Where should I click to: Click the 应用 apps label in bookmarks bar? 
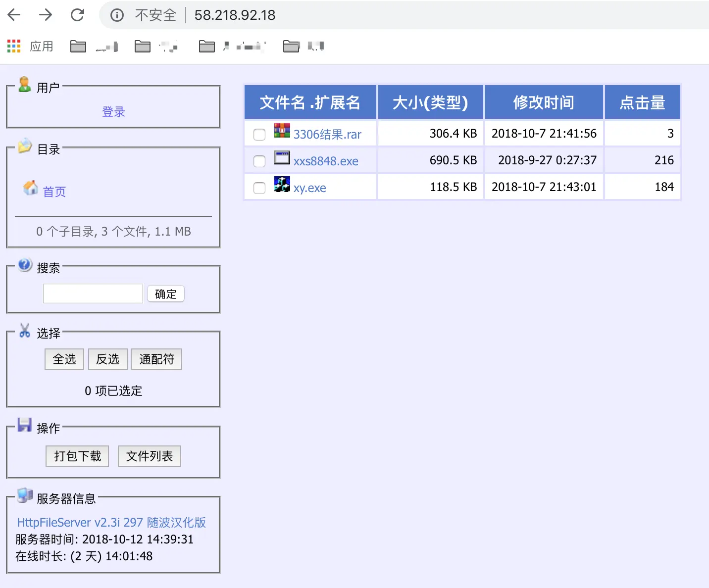click(42, 46)
